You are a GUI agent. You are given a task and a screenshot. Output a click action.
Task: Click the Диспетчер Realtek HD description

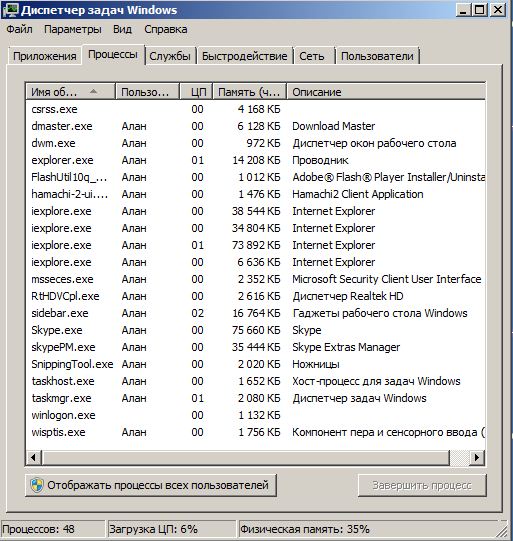tap(348, 296)
